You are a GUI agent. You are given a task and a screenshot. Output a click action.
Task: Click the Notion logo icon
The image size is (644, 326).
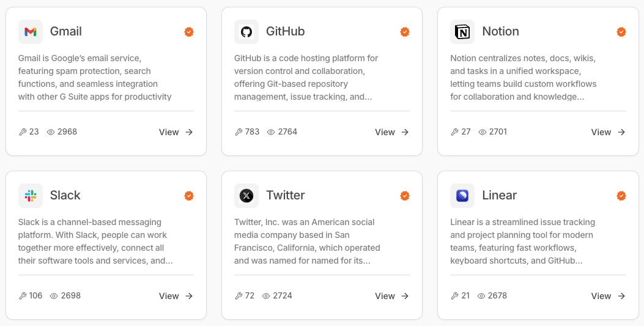click(462, 32)
